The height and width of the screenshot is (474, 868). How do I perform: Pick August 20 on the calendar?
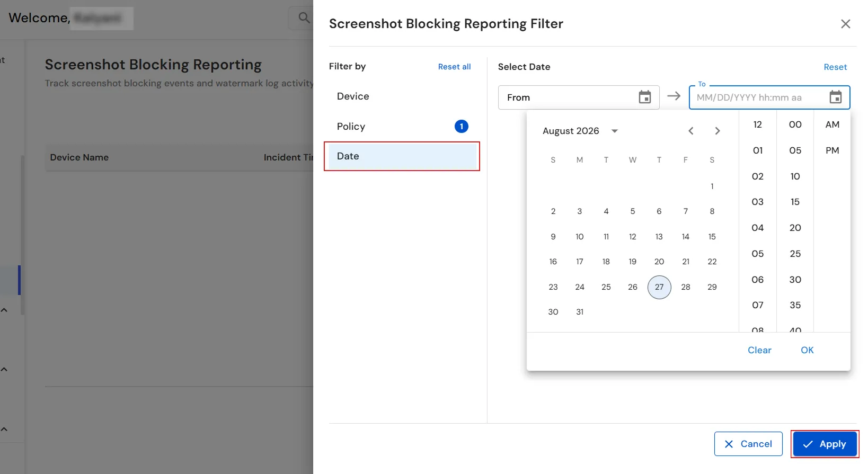pos(659,262)
